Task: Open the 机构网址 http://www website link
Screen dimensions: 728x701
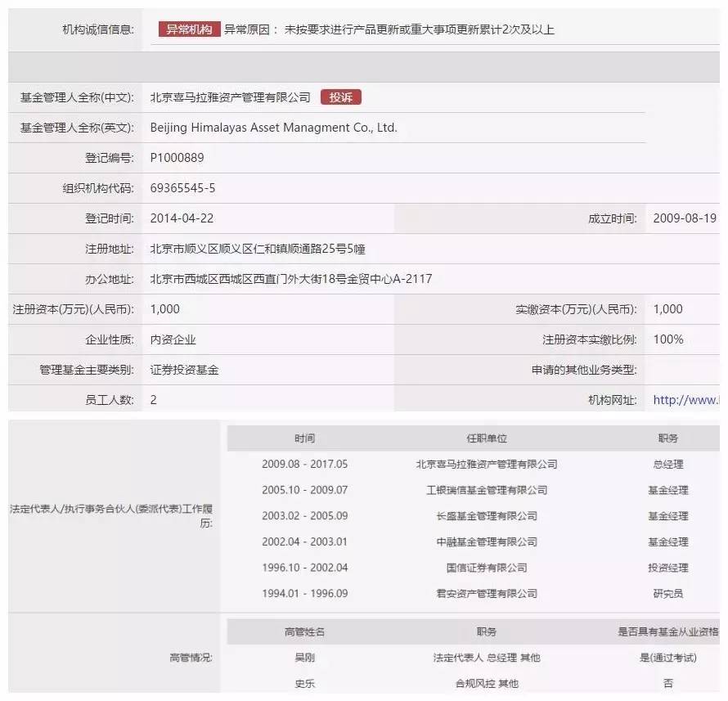Action: pos(686,400)
